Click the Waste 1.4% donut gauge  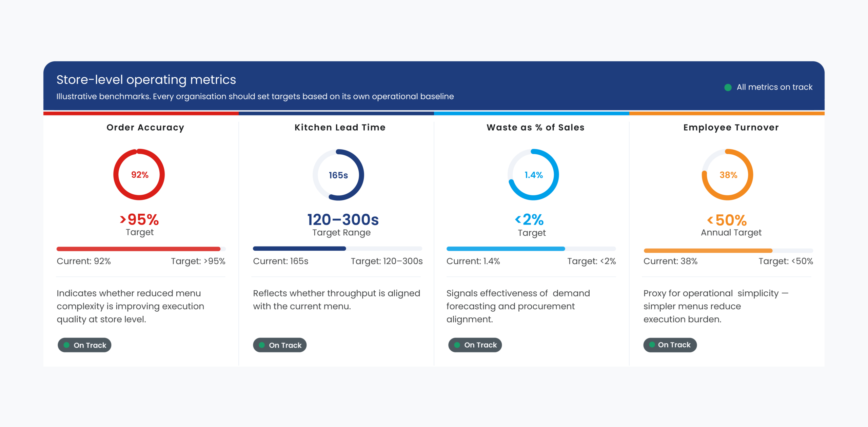533,175
